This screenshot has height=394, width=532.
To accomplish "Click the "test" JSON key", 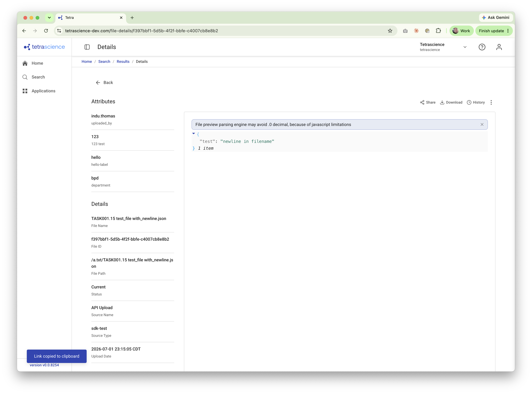I will coord(207,141).
